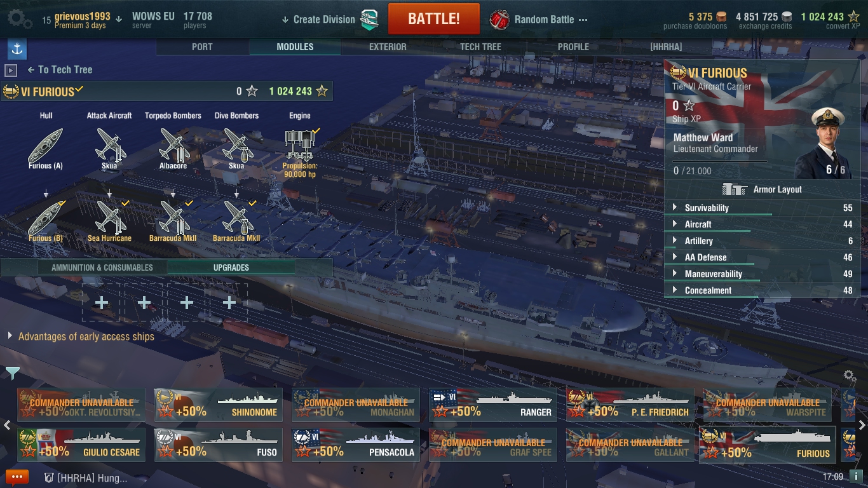
Task: Switch to the AMMUNITION & CONSUMABLES tab
Action: coord(102,268)
